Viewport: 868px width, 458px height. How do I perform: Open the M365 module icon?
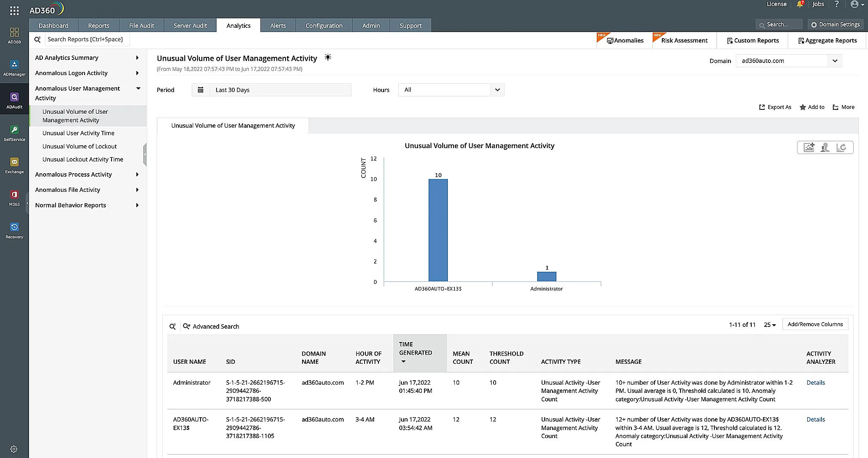click(x=14, y=198)
